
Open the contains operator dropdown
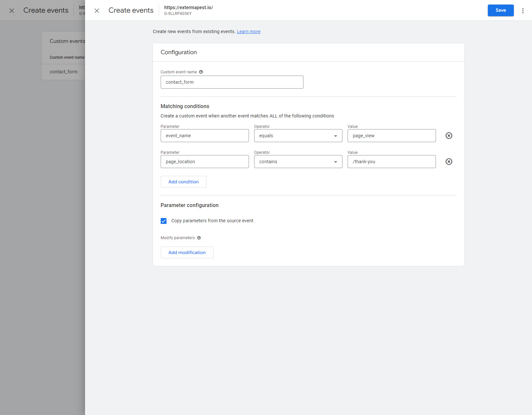pos(298,162)
